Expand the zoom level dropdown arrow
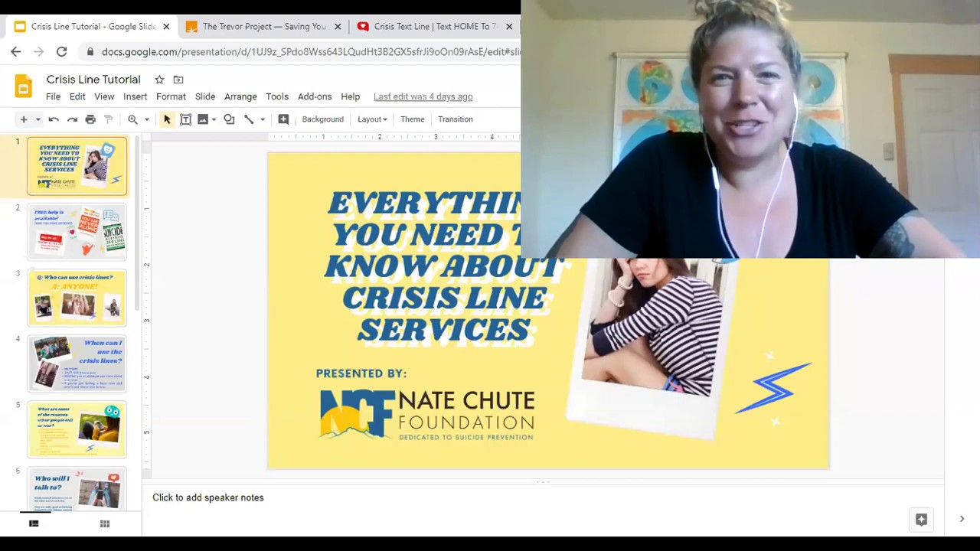The width and height of the screenshot is (980, 551). (x=146, y=119)
